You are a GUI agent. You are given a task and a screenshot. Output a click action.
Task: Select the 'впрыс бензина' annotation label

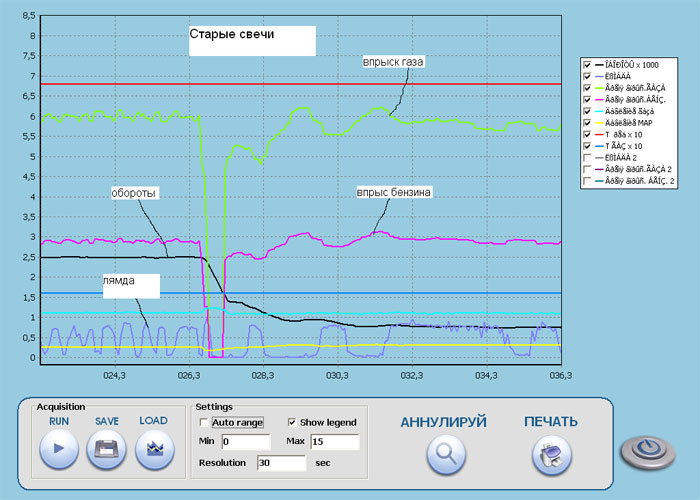coord(394,192)
